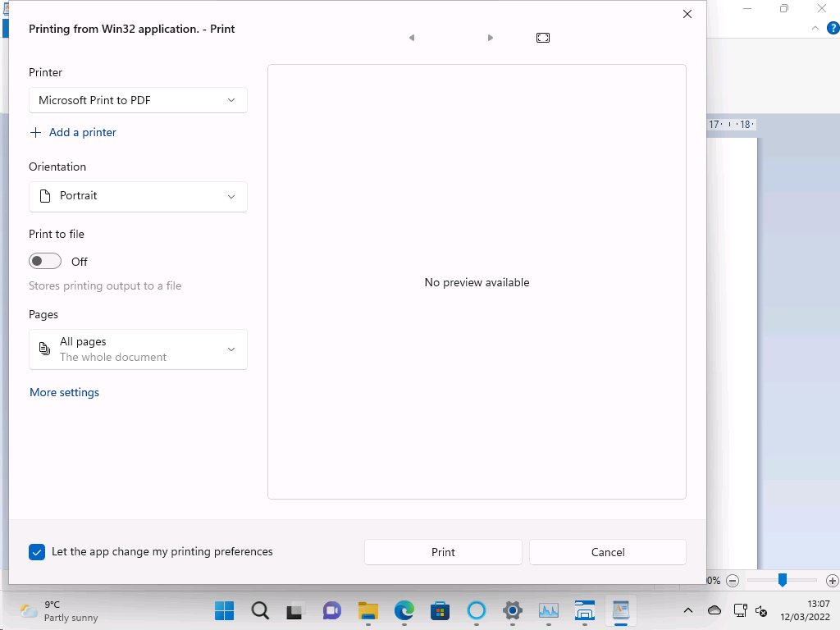Open File Explorer from the taskbar

pyautogui.click(x=368, y=610)
